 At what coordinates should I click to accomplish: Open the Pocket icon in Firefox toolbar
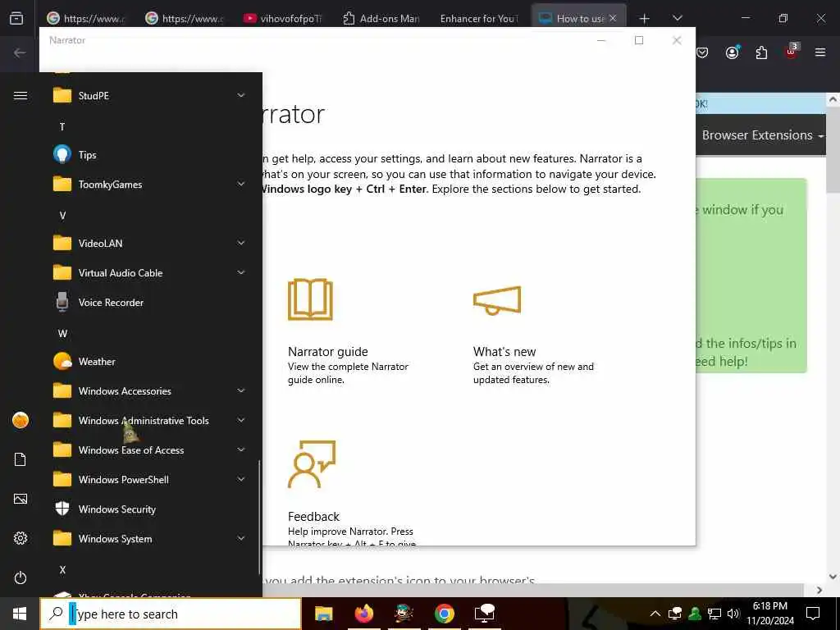[x=702, y=52]
